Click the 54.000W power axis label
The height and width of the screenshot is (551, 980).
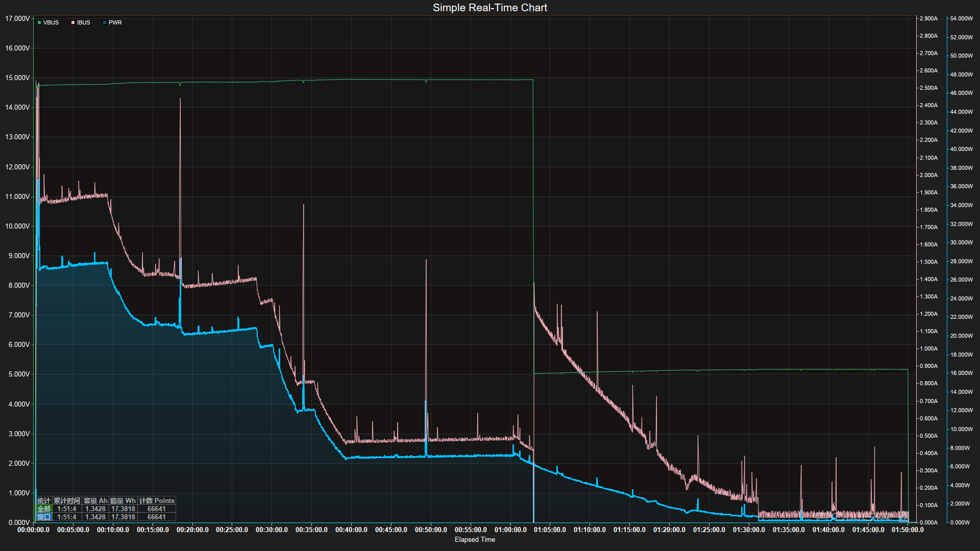tap(962, 19)
